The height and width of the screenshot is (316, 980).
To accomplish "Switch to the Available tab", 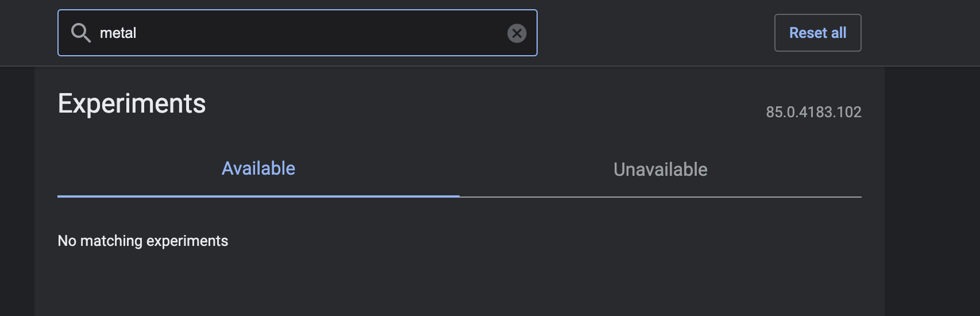I will pyautogui.click(x=258, y=168).
